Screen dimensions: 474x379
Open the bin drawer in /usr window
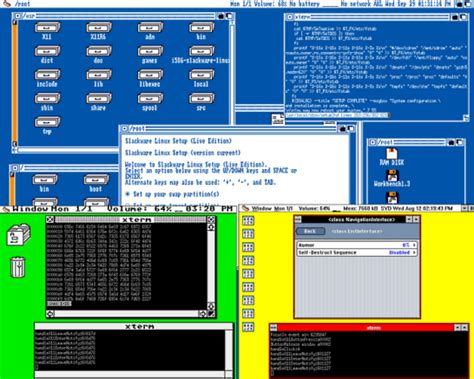pyautogui.click(x=201, y=28)
